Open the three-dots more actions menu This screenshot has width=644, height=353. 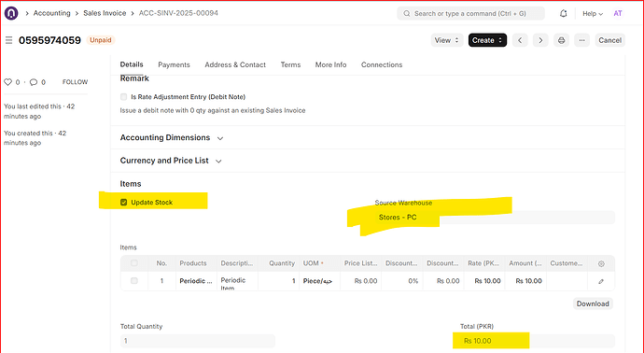click(581, 40)
